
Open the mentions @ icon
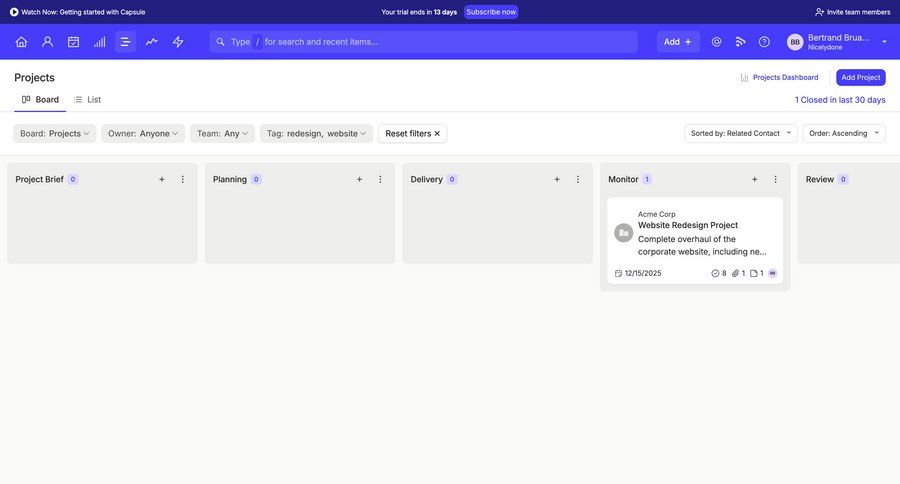coord(716,42)
